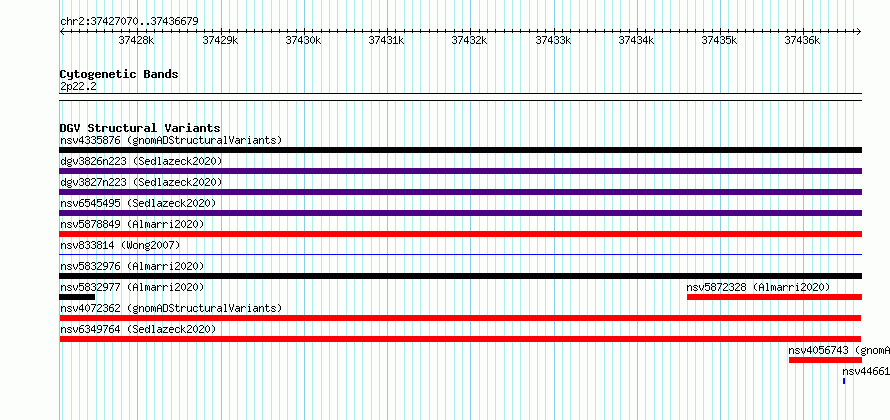Viewport: 890px width, 420px height.
Task: Click the 37432k ruler tick label
Action: [x=469, y=40]
